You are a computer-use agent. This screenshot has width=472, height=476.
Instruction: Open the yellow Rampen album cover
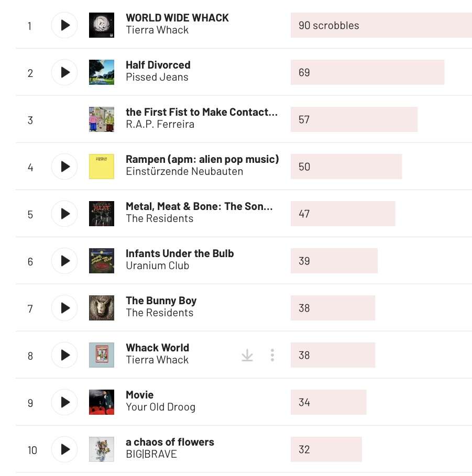102,167
